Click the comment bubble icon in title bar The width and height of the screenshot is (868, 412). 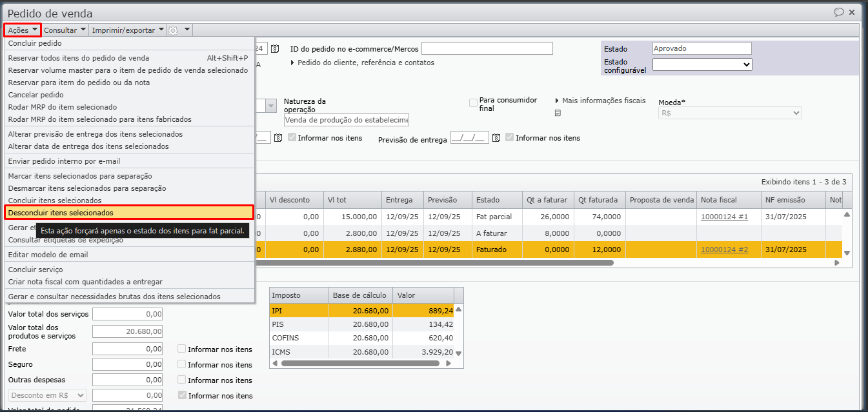838,12
